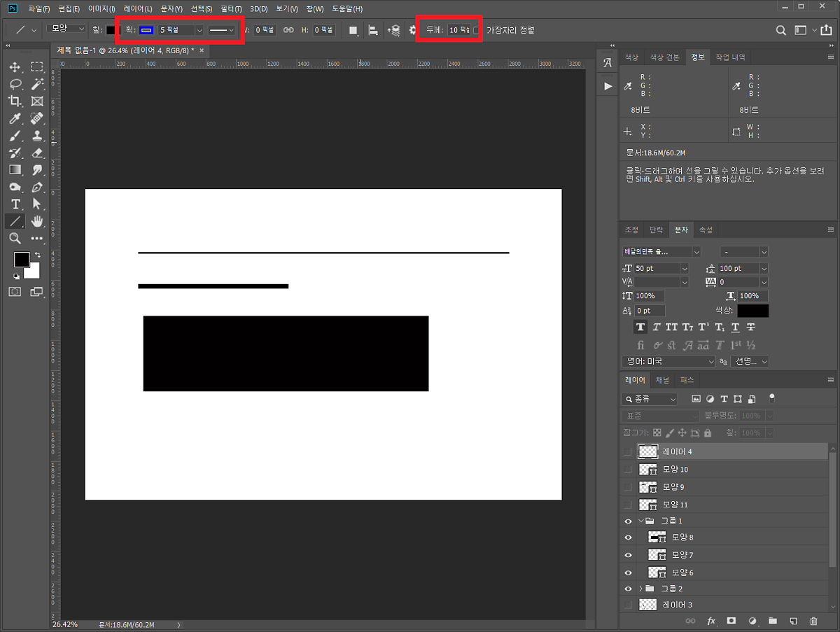Select the Magic Wand tool
The height and width of the screenshot is (632, 840).
click(37, 84)
